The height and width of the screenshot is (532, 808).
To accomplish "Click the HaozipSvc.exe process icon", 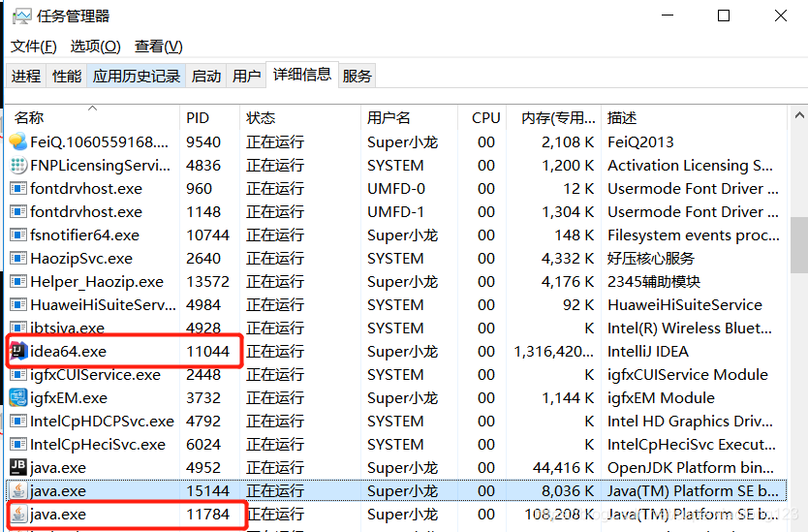I will pyautogui.click(x=18, y=258).
